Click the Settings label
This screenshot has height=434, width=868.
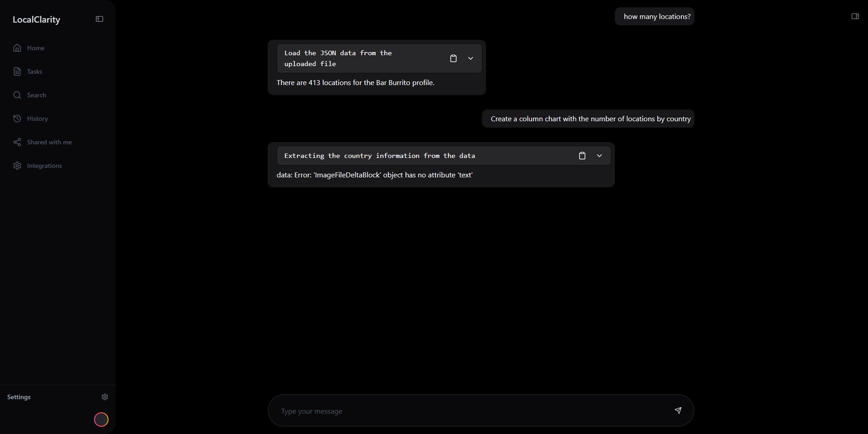[19, 397]
